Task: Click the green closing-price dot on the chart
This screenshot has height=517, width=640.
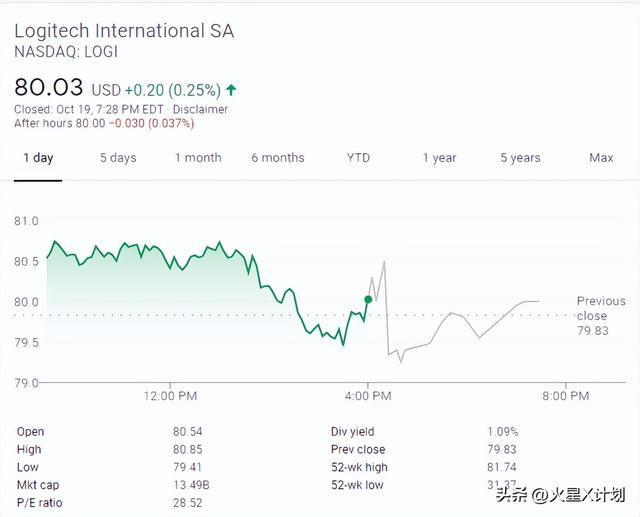Action: [x=368, y=299]
